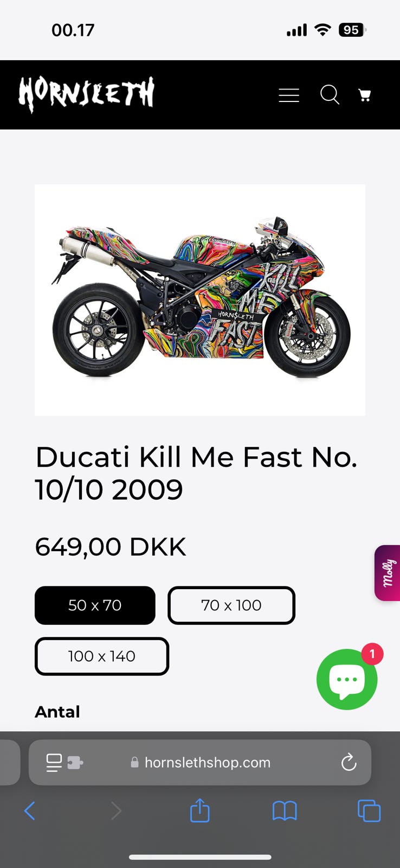Click the Hornsleth logo

pyautogui.click(x=87, y=94)
